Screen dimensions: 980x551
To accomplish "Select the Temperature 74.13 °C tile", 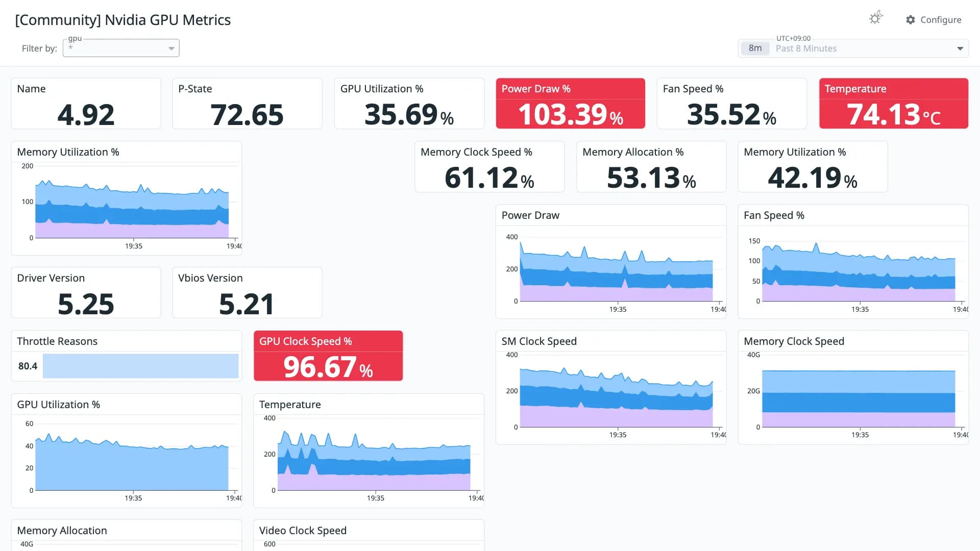I will pyautogui.click(x=893, y=103).
